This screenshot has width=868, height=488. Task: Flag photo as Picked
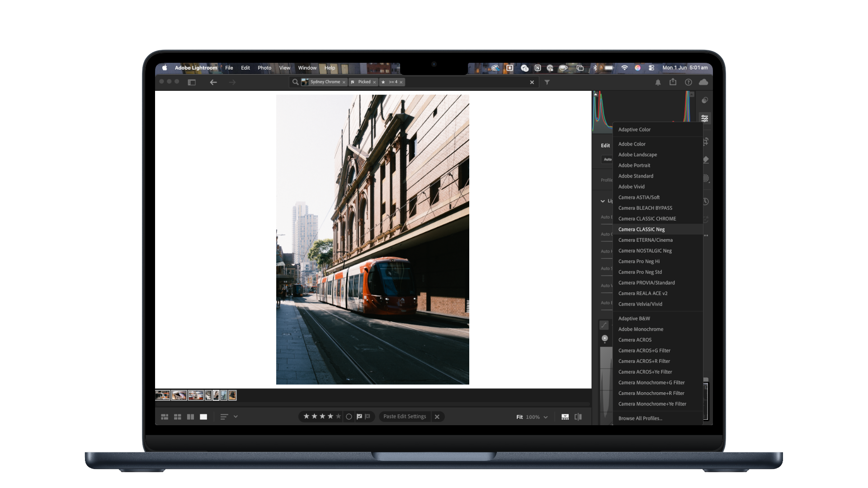359,417
